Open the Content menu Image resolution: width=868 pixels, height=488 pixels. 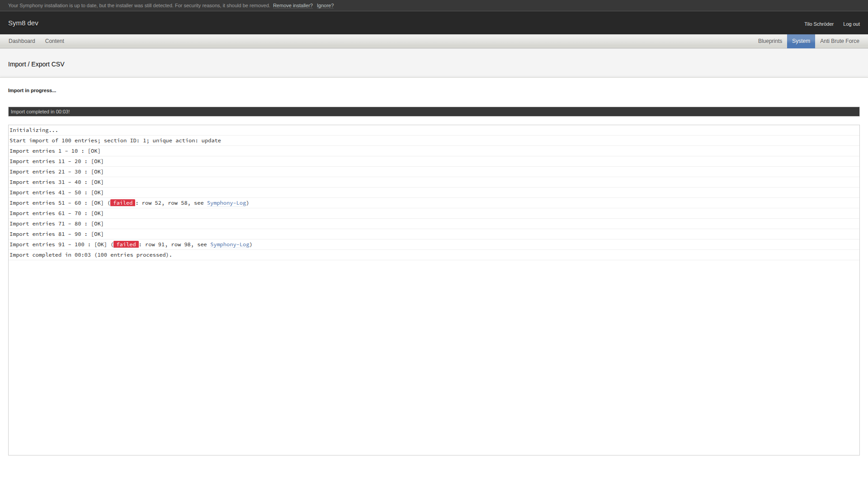click(54, 41)
